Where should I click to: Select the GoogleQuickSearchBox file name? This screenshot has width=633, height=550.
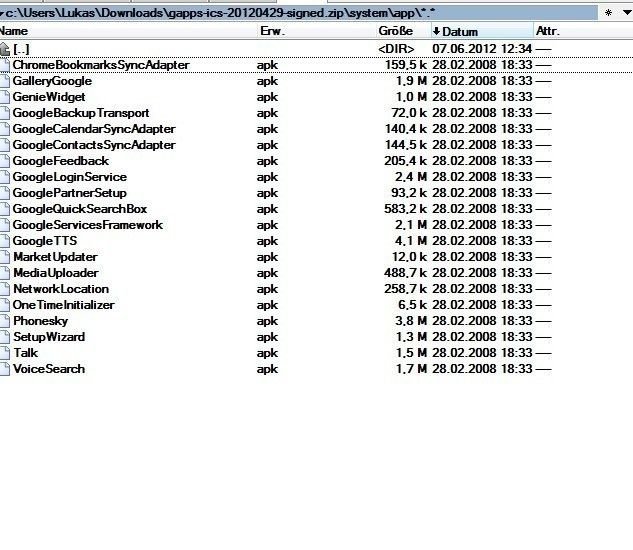[80, 209]
